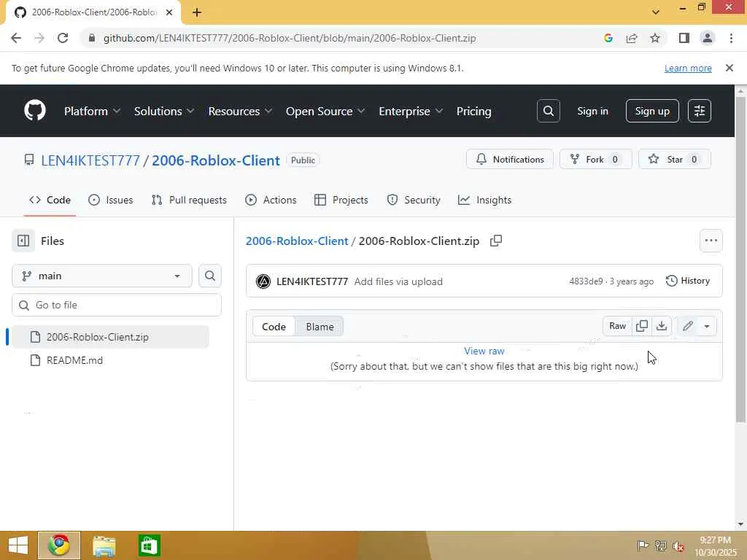Open the Issues tab
The height and width of the screenshot is (560, 747).
click(x=111, y=200)
